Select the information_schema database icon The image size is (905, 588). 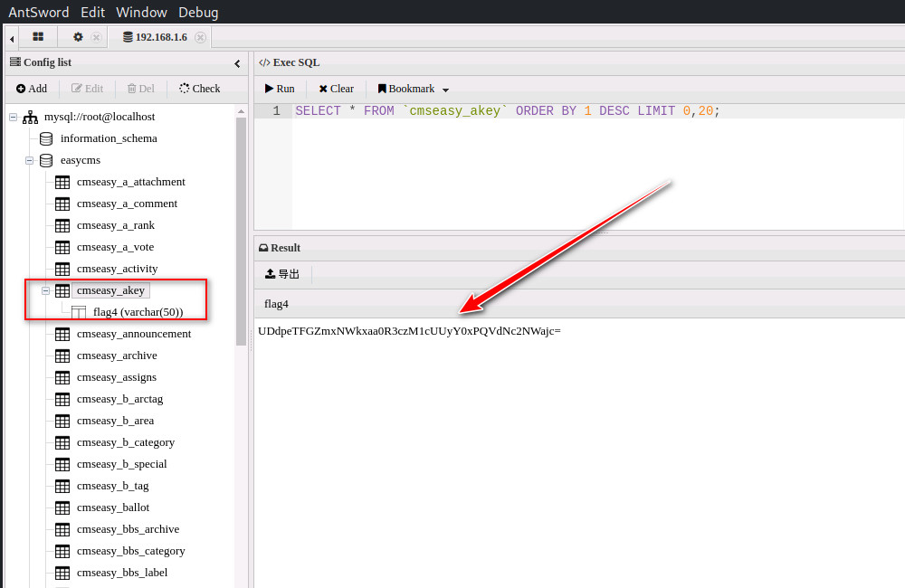pos(46,138)
